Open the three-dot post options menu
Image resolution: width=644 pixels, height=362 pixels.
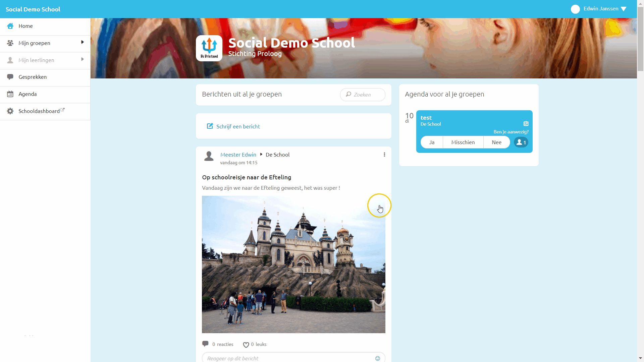pos(384,155)
